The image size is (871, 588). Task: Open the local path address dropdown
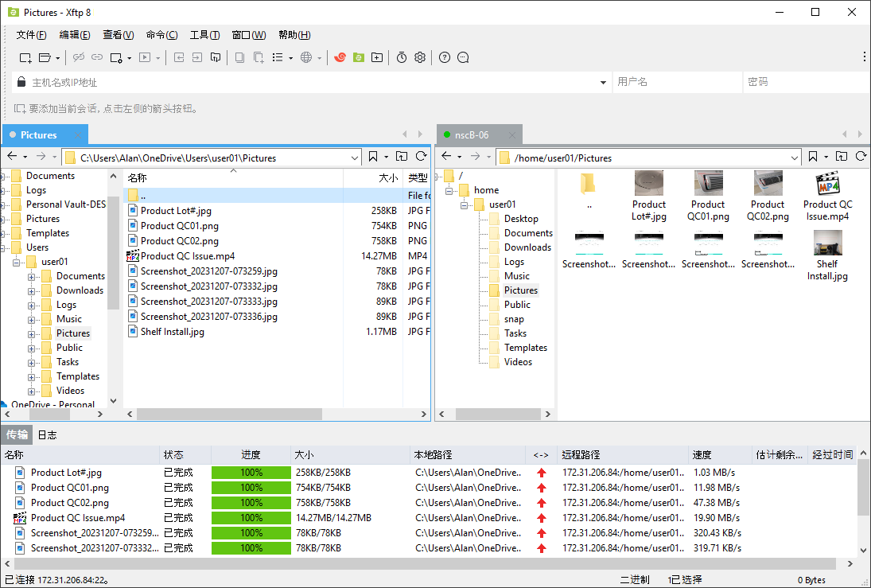[x=356, y=157]
